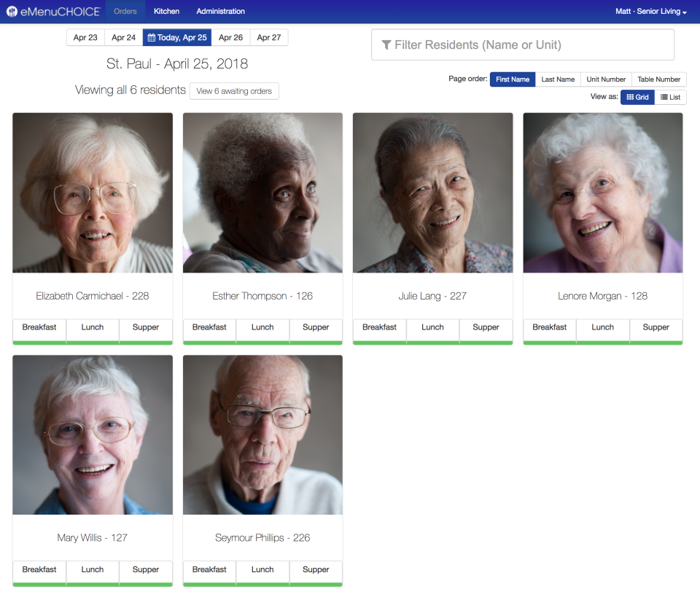Click Mary Willis's photo thumbnail

click(x=93, y=434)
